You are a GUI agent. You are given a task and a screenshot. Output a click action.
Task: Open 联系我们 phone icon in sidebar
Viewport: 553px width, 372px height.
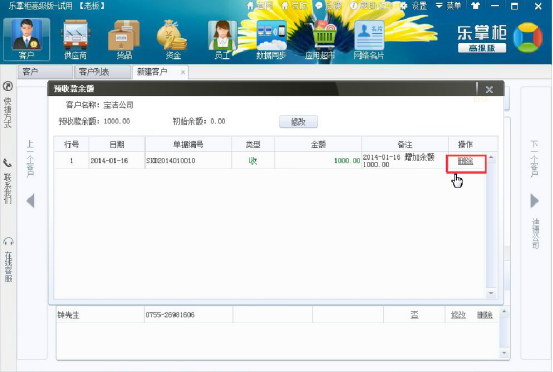[x=8, y=163]
